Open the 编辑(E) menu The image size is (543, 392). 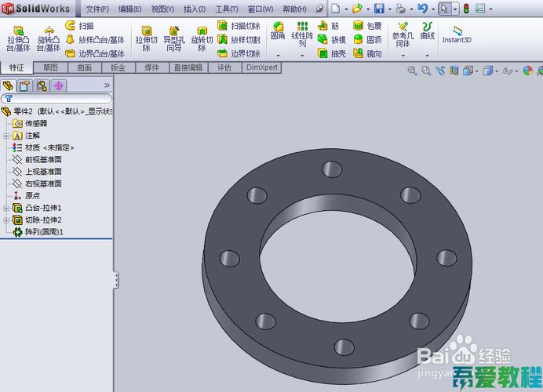(x=129, y=9)
